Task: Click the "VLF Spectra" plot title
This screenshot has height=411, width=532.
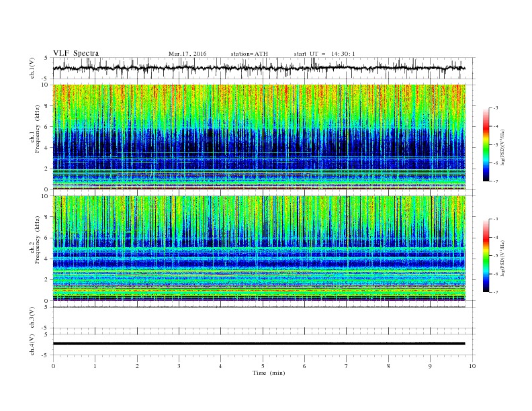Action: tap(76, 53)
